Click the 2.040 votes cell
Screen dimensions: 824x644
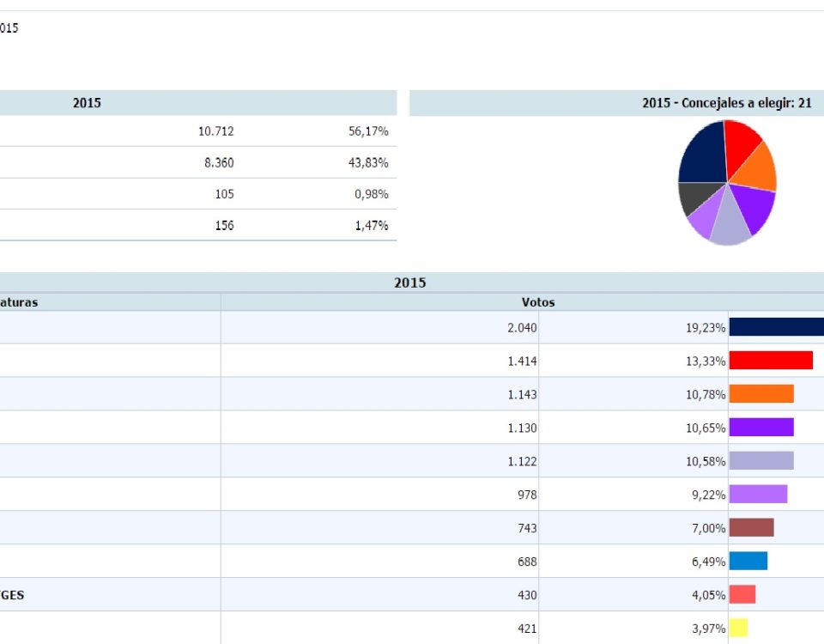[522, 327]
